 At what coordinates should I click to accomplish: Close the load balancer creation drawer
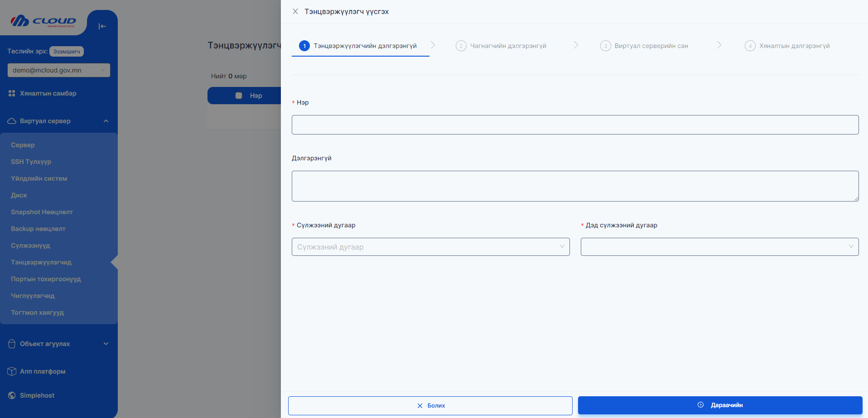(295, 11)
